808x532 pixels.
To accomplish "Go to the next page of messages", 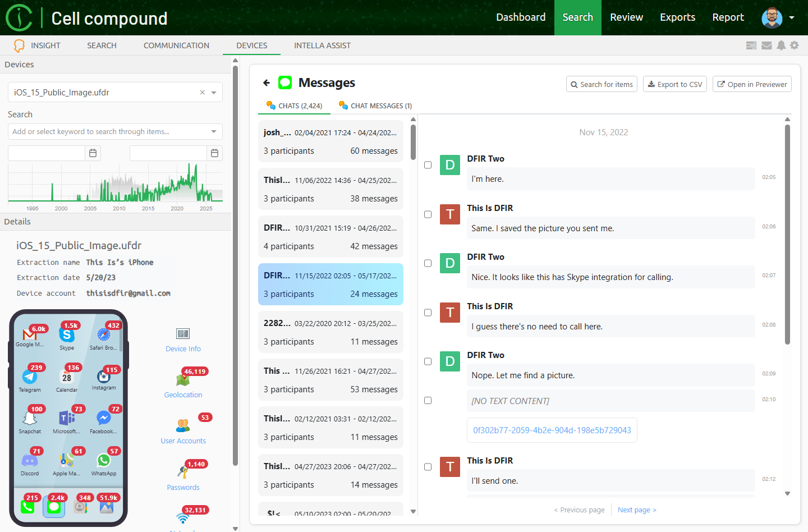I will coord(637,510).
